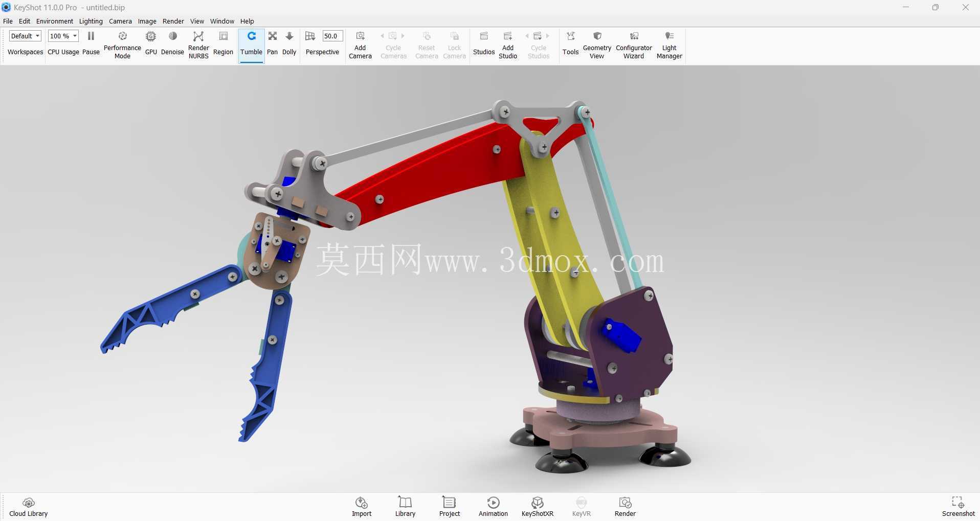Image resolution: width=980 pixels, height=521 pixels.
Task: Add a new camera
Action: (360, 44)
